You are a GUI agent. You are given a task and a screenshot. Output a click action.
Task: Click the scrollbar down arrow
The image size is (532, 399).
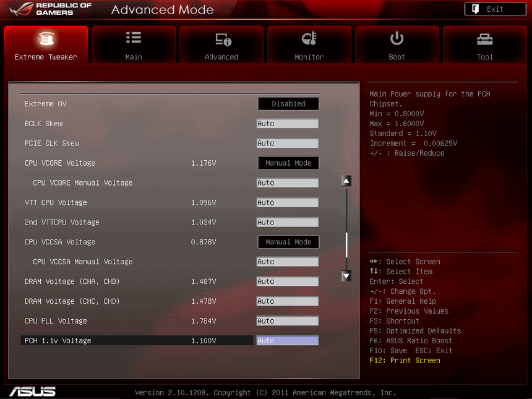[x=346, y=276]
